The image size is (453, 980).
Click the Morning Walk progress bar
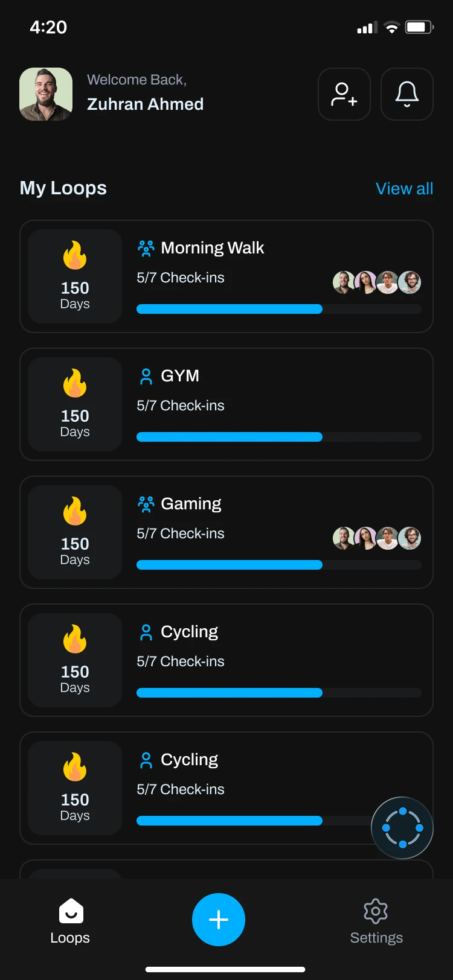(278, 309)
